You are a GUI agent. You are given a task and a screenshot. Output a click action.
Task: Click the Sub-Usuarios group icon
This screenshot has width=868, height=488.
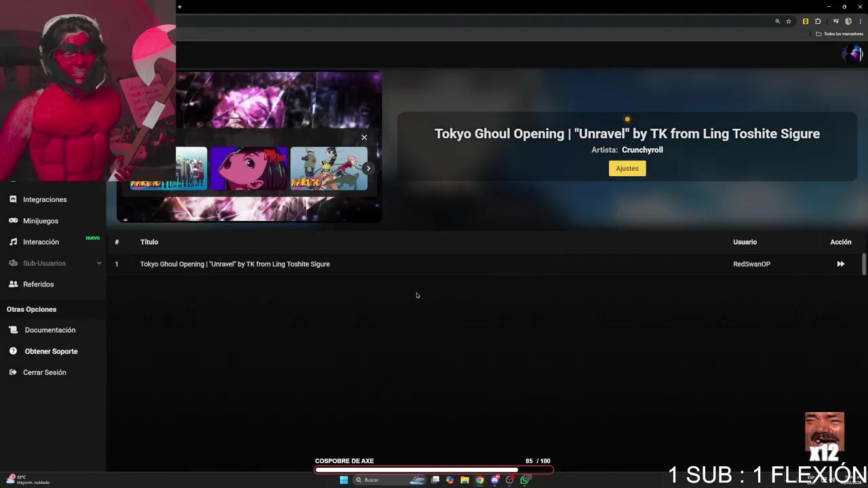click(x=14, y=263)
